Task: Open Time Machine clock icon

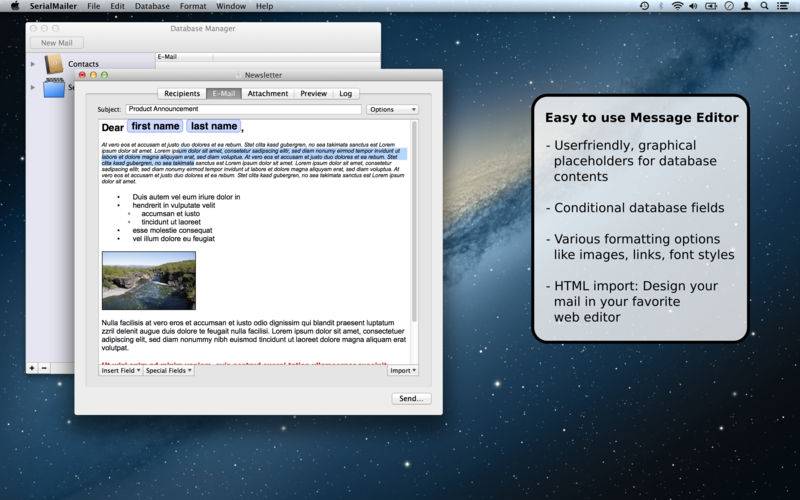Action: coord(644,6)
